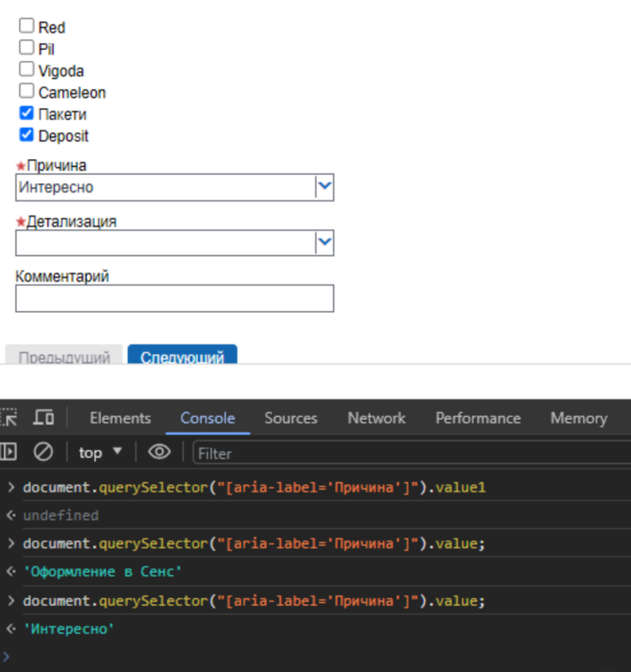This screenshot has height=672, width=631.
Task: Enable the Vigoda checkbox
Action: pyautogui.click(x=27, y=69)
